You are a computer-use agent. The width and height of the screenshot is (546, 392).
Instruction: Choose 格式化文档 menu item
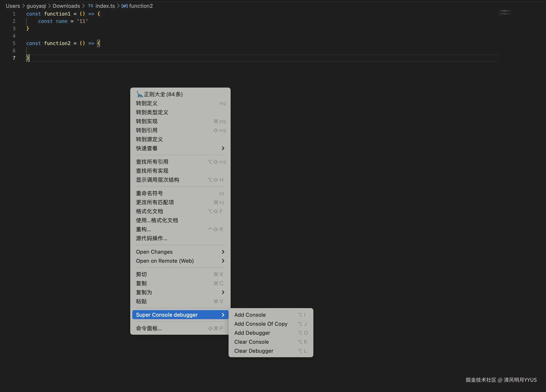coord(149,211)
